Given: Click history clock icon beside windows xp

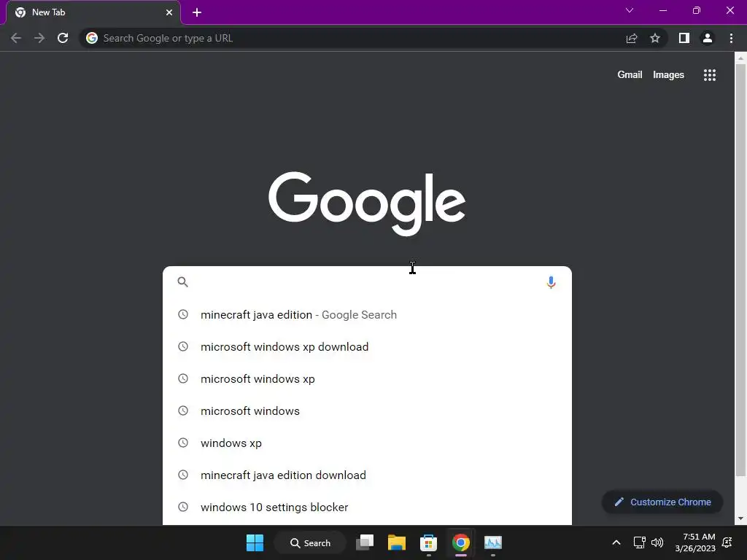Looking at the screenshot, I should click(183, 443).
